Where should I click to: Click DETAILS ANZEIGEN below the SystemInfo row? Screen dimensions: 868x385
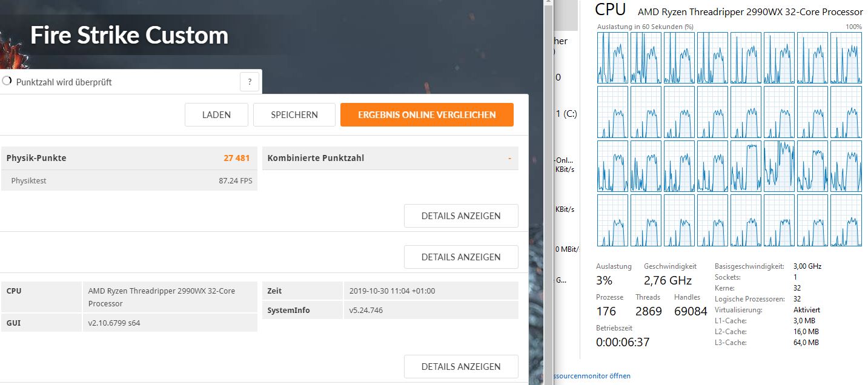coord(461,366)
